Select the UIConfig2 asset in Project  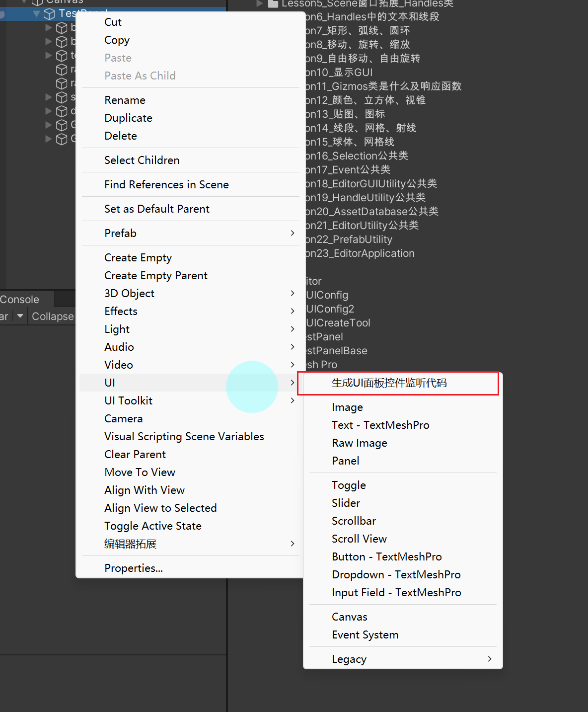click(330, 309)
